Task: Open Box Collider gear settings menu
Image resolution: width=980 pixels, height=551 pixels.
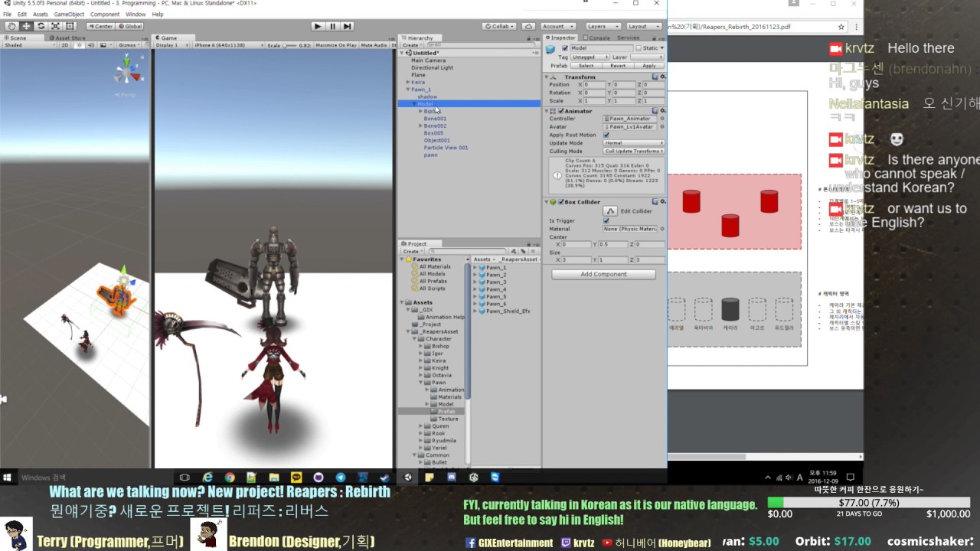Action: [662, 202]
